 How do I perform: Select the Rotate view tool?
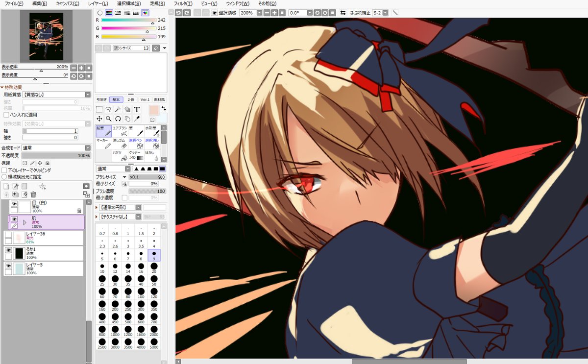point(118,119)
